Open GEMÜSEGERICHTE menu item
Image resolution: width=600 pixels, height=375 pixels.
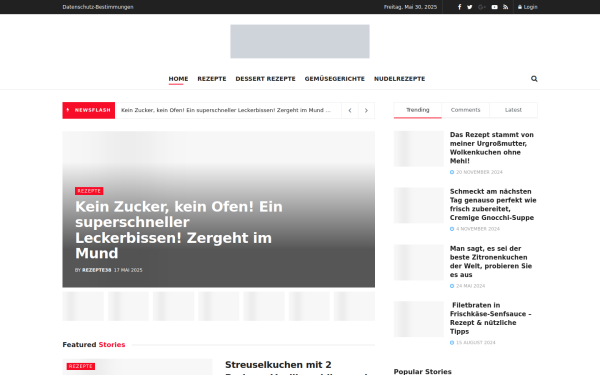(335, 79)
